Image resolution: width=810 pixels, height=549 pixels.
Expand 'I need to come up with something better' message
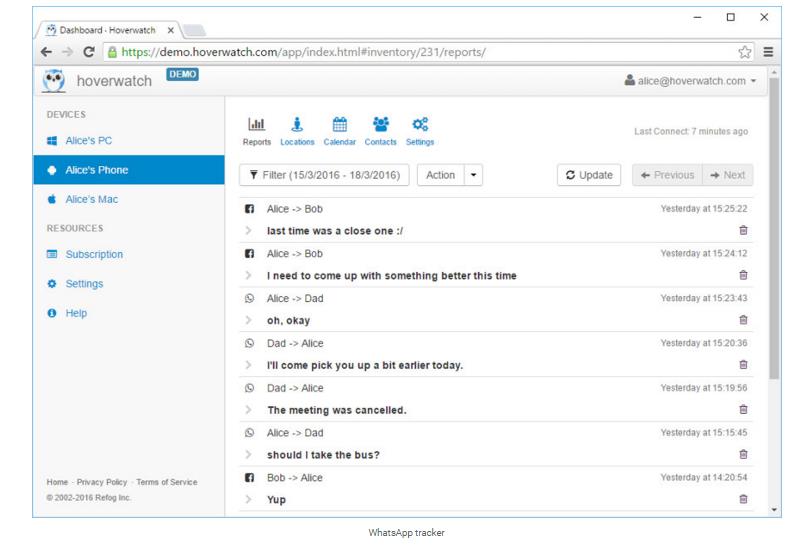pyautogui.click(x=248, y=275)
